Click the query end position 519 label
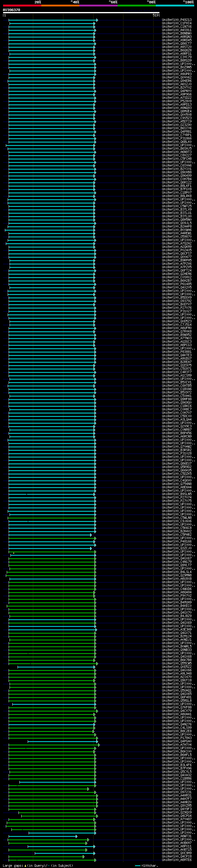Screen dimensions: 197x868 click(x=155, y=15)
